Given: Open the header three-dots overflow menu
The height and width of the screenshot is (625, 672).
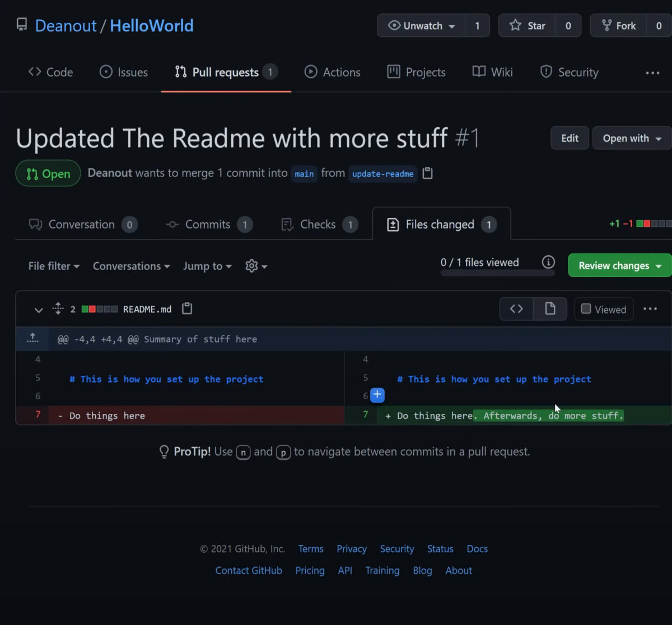Looking at the screenshot, I should [652, 73].
